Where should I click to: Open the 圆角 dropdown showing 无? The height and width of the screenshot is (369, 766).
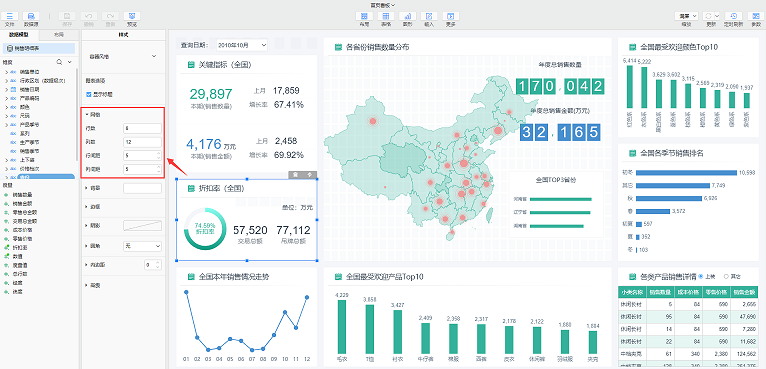[142, 246]
